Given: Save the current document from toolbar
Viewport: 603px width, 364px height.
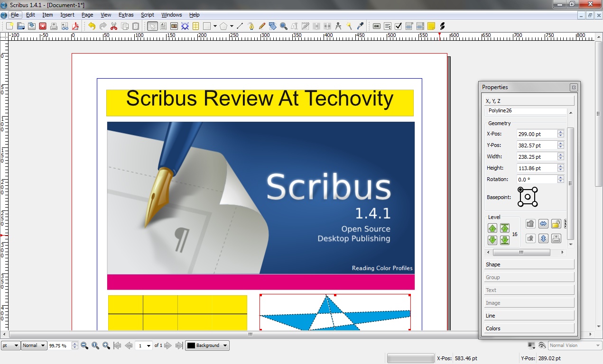Looking at the screenshot, I should (x=32, y=26).
